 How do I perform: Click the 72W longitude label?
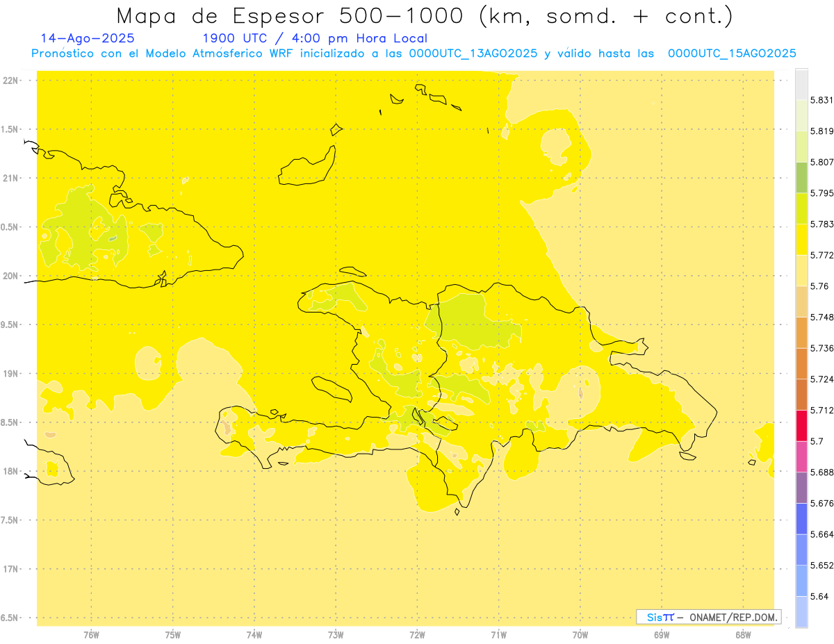[417, 635]
